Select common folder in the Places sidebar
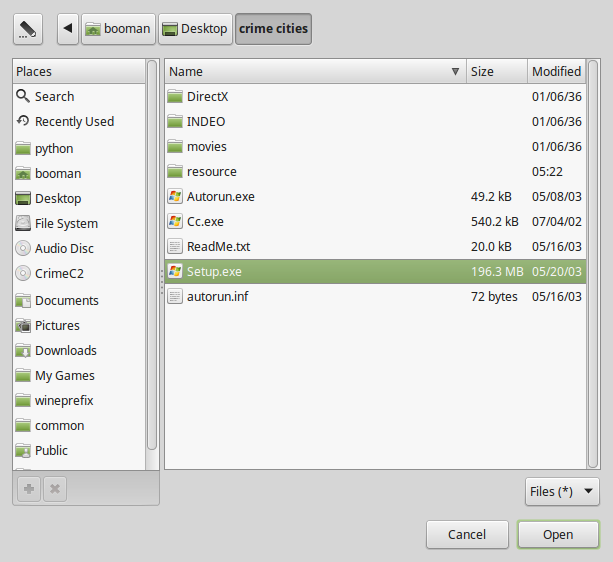The width and height of the screenshot is (613, 562). [79, 426]
